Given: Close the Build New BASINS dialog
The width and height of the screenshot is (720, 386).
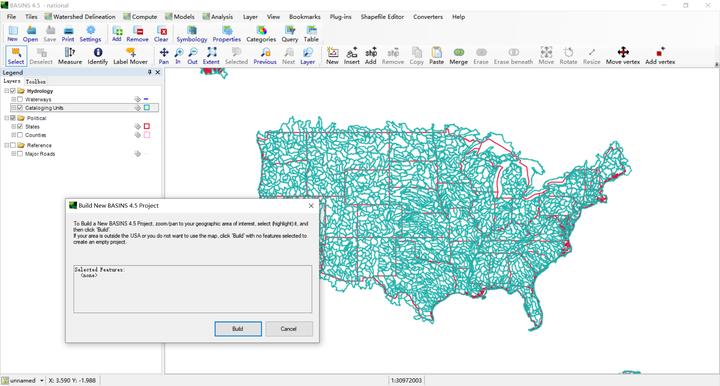Looking at the screenshot, I should 311,206.
